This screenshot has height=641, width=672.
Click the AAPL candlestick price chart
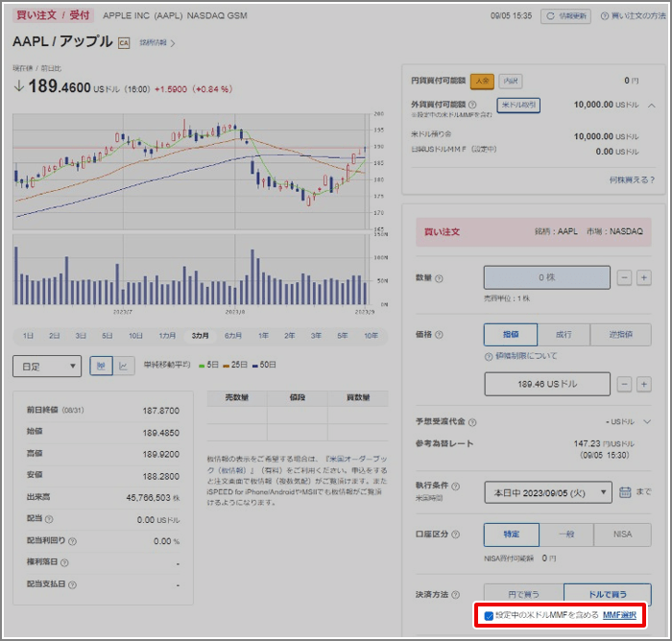point(191,172)
